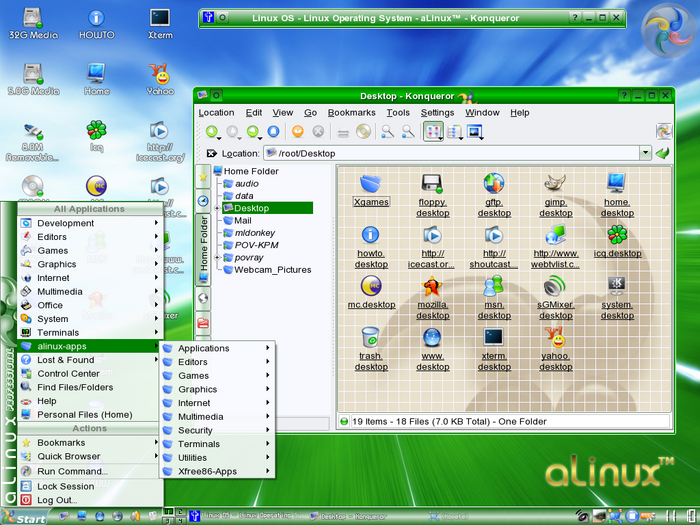Open sGMixer.desktop speaker icon
The width and height of the screenshot is (700, 525).
click(555, 298)
